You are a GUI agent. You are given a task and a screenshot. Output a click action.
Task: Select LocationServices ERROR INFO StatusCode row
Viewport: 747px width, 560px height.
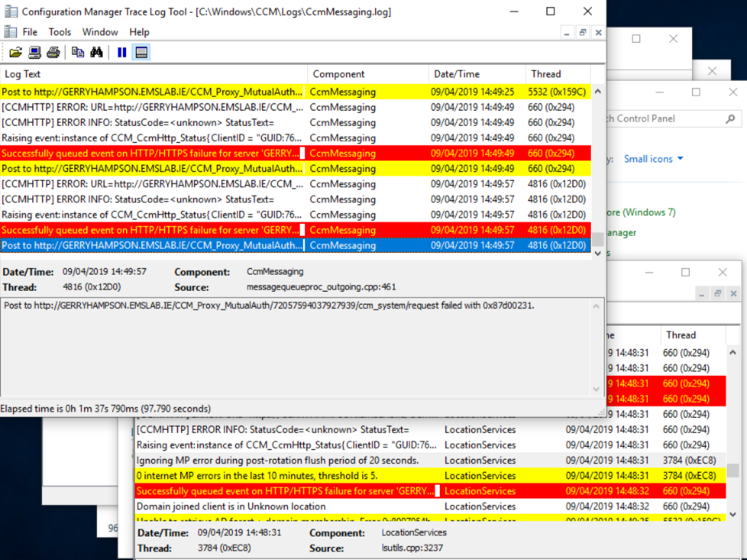click(x=431, y=430)
